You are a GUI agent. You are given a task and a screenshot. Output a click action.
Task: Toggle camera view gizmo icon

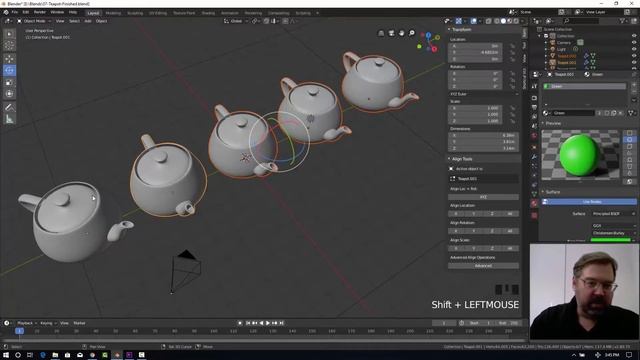click(x=391, y=33)
